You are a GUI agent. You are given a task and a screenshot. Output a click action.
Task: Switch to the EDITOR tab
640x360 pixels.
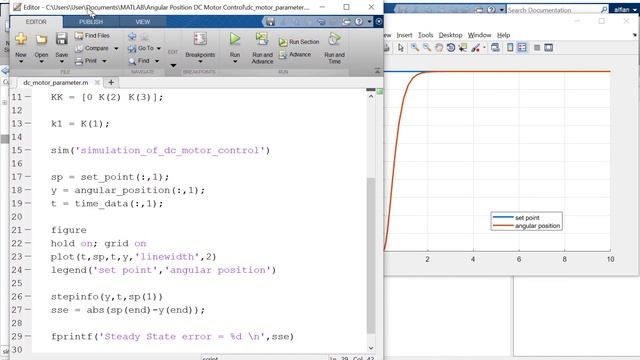click(x=36, y=22)
